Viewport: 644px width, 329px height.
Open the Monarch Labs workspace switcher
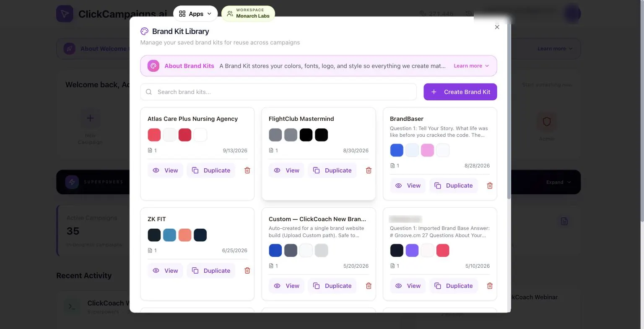pos(248,14)
